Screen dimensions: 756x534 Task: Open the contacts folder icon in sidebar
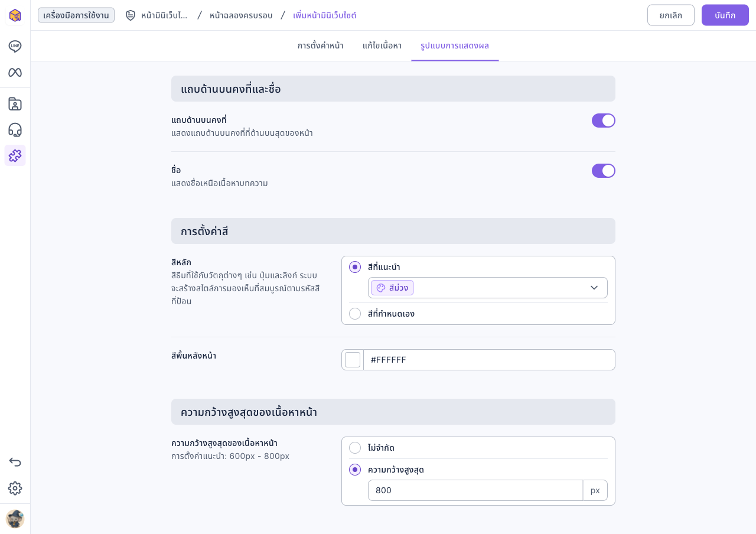(15, 104)
